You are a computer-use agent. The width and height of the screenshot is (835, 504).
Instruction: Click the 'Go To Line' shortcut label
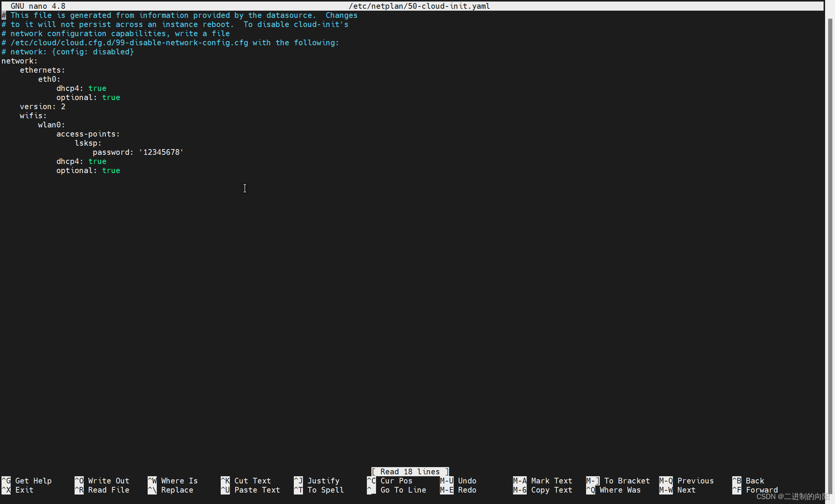[x=397, y=490]
